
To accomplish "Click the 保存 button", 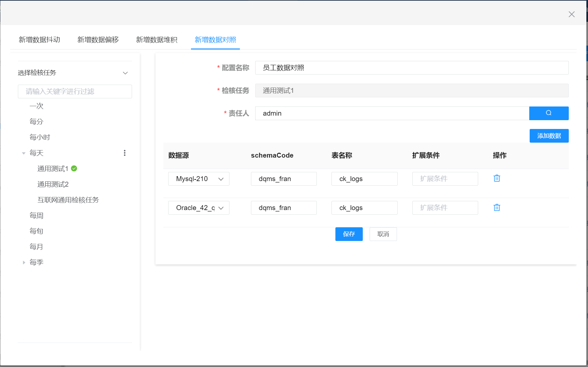I will [x=349, y=234].
